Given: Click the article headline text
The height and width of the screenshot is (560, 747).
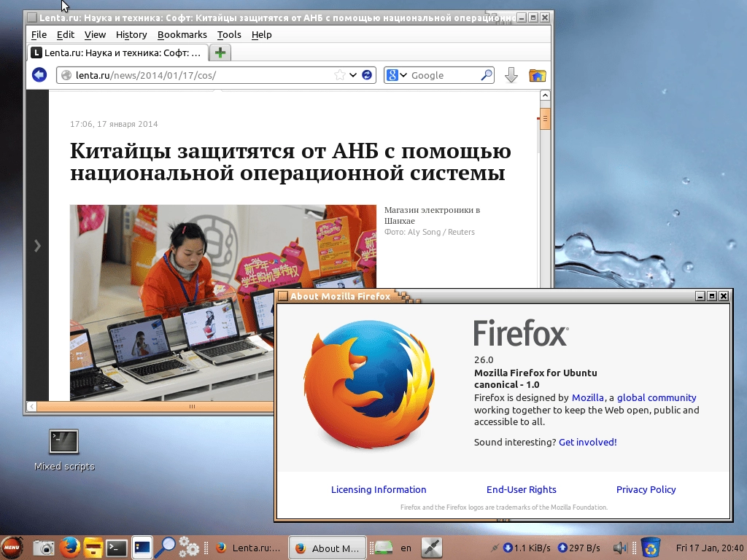Looking at the screenshot, I should (290, 161).
